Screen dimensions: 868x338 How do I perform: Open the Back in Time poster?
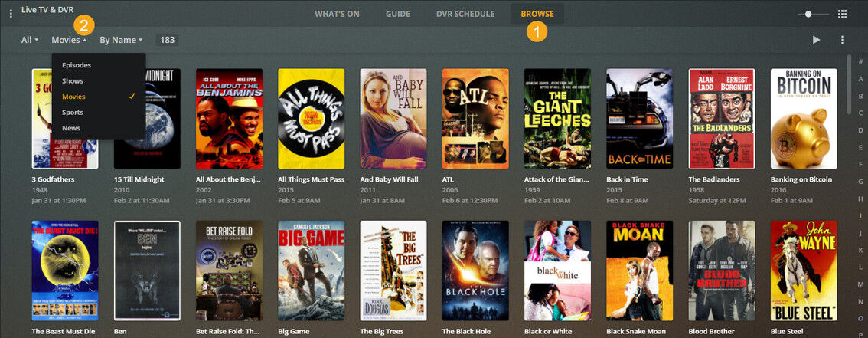pos(639,119)
